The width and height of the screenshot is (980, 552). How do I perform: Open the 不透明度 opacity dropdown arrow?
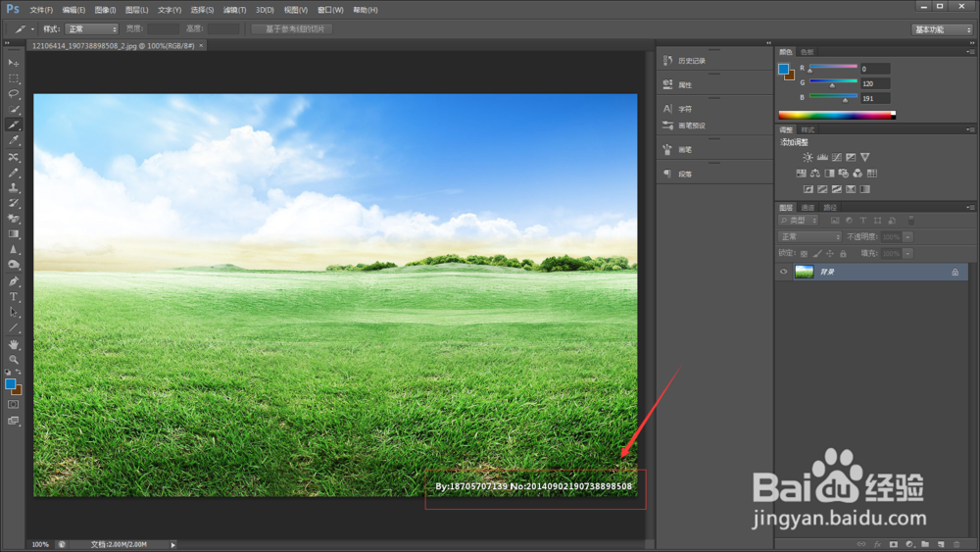coord(908,237)
